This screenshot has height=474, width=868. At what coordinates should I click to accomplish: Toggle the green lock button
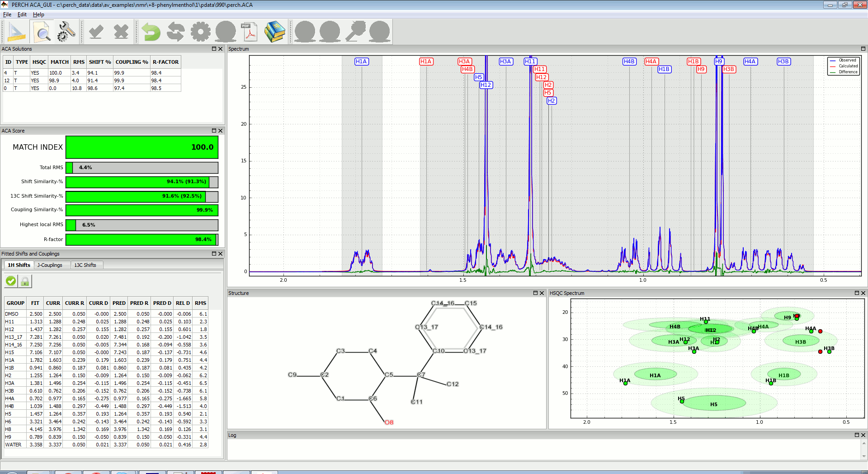[25, 281]
